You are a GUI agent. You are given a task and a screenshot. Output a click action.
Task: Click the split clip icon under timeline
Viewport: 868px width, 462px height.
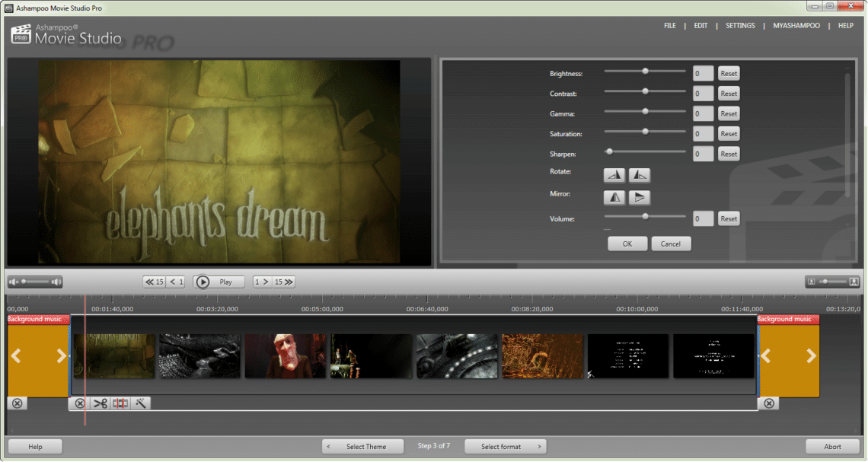point(120,403)
